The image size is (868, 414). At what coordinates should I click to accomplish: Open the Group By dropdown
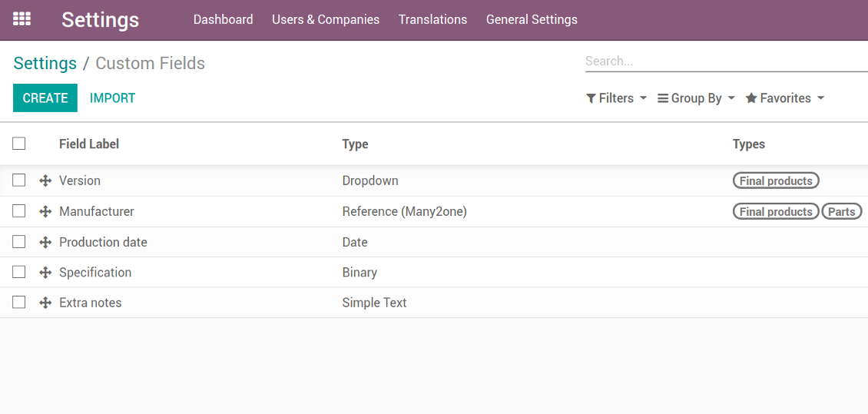(697, 98)
